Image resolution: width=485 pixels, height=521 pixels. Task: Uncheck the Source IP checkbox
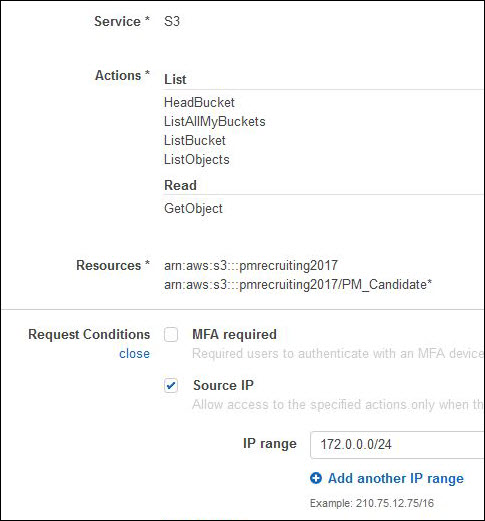(x=171, y=386)
